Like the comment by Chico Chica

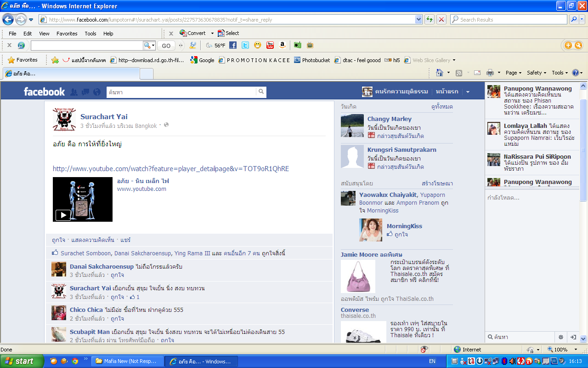tap(117, 318)
